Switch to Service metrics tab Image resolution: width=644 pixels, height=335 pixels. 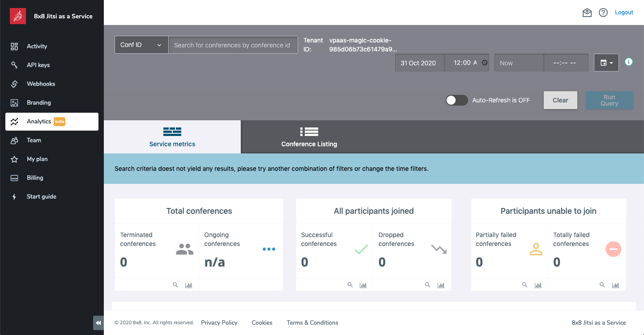pyautogui.click(x=172, y=137)
